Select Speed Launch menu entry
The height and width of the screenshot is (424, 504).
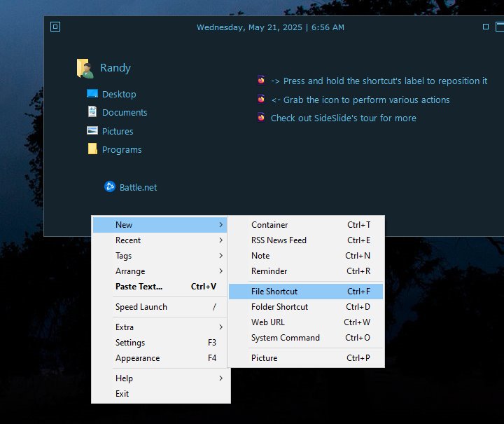pos(160,307)
